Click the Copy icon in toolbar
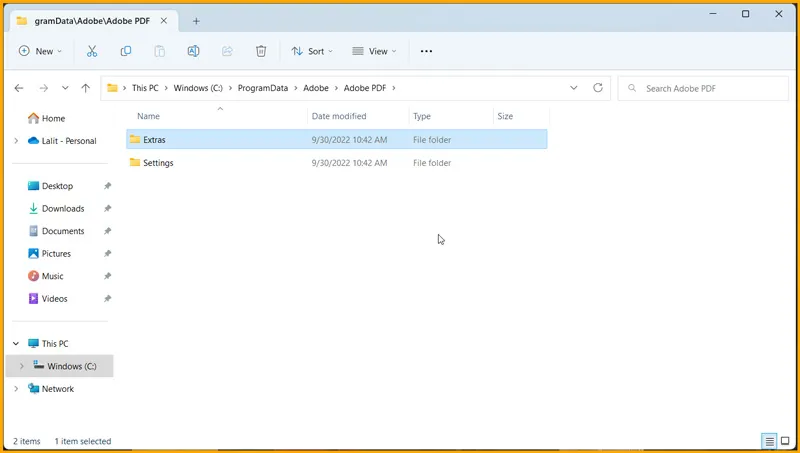This screenshot has height=453, width=800. coord(126,51)
